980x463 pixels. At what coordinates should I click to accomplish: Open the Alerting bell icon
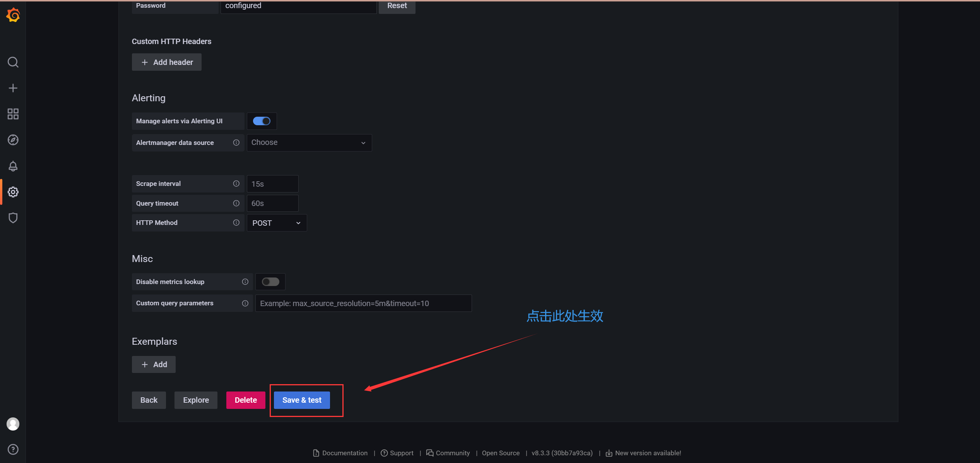pos(13,166)
